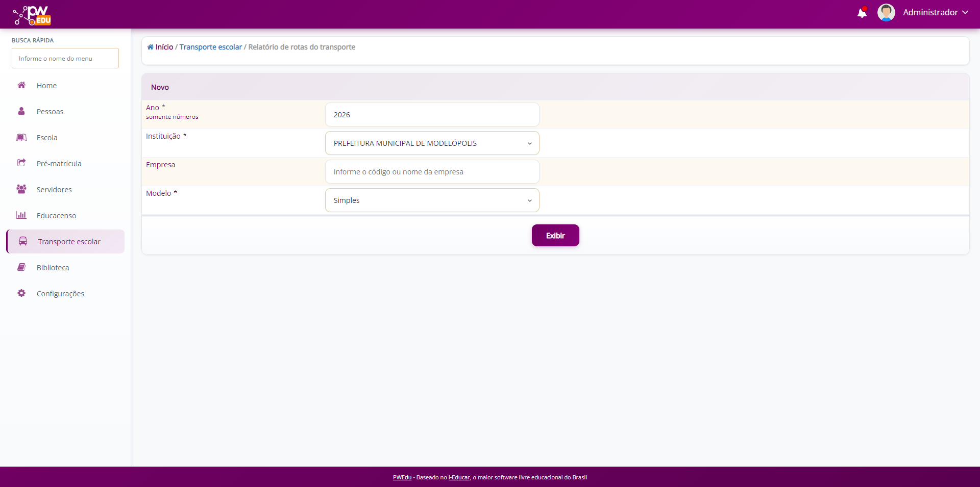Open the notifications bell
980x487 pixels.
coord(862,13)
